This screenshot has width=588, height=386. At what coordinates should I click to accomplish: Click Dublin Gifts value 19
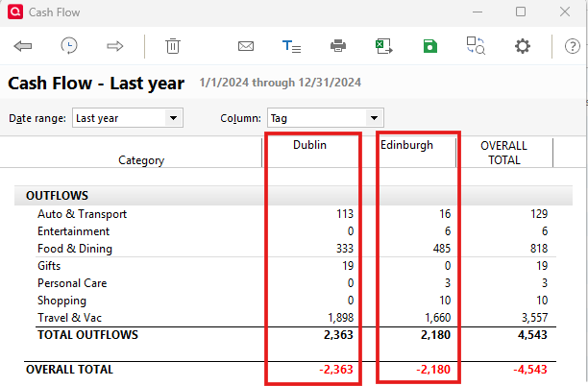pyautogui.click(x=348, y=266)
